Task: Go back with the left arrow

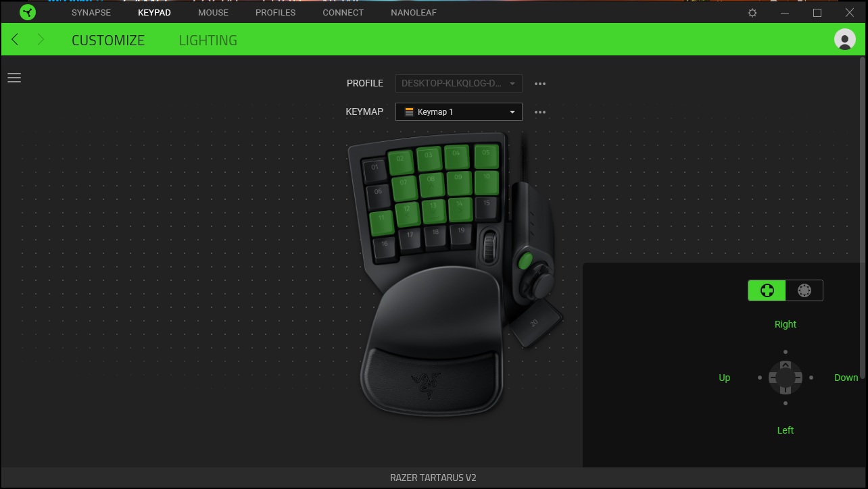Action: coord(15,40)
